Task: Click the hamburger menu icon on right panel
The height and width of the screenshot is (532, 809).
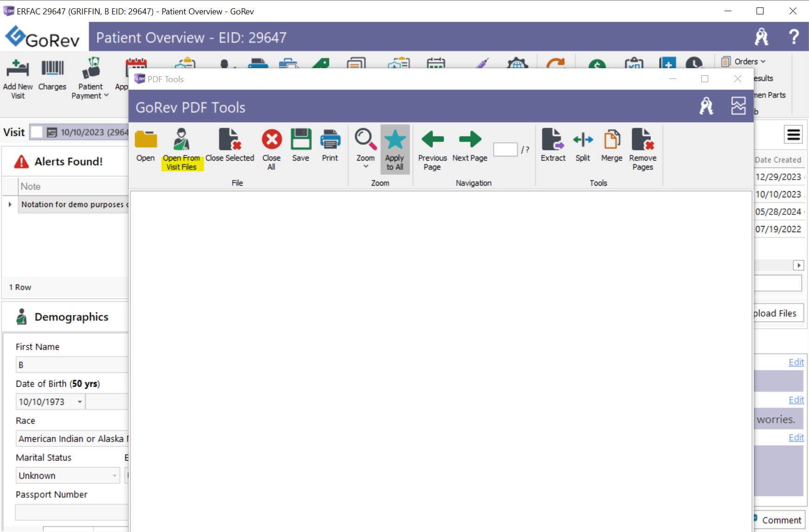Action: [x=794, y=135]
